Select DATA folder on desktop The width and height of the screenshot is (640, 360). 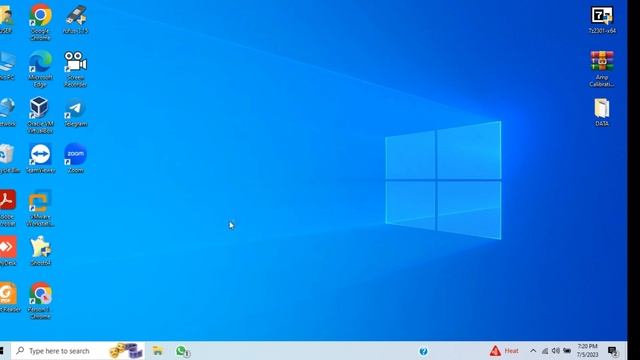tap(602, 112)
